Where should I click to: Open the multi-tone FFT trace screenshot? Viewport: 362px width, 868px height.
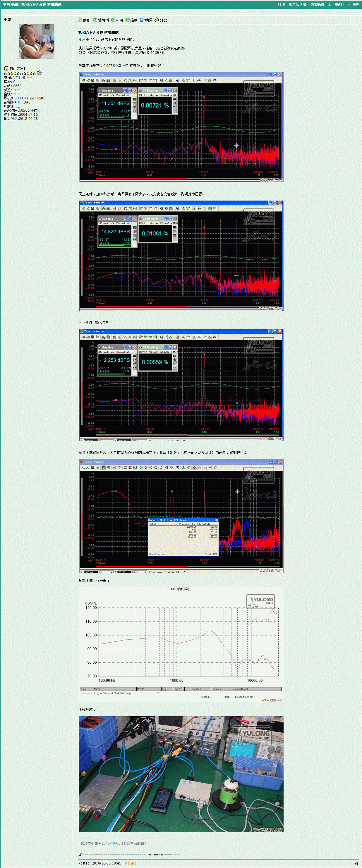181,516
